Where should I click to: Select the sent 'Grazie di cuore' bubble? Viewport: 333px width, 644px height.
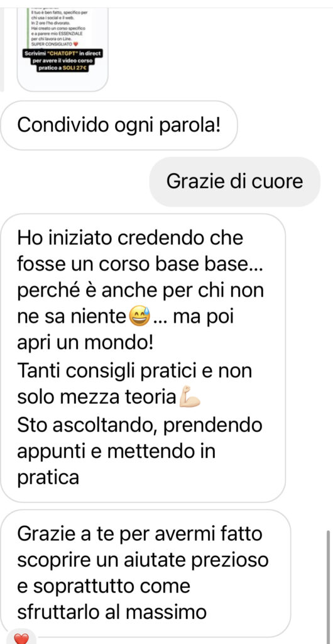[234, 182]
